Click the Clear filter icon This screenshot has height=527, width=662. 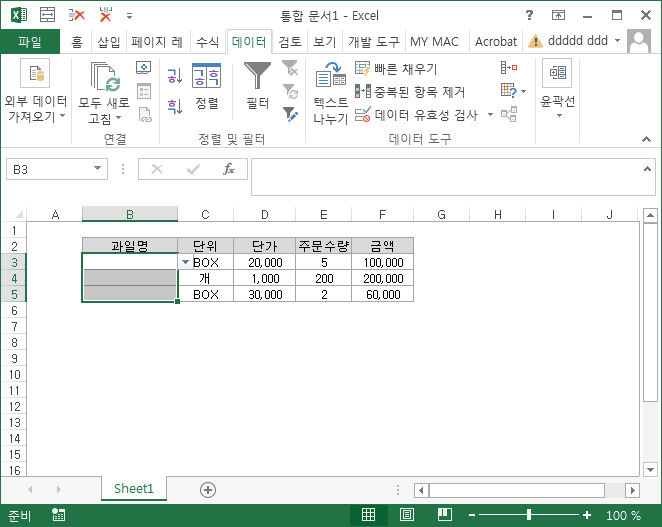tap(290, 68)
